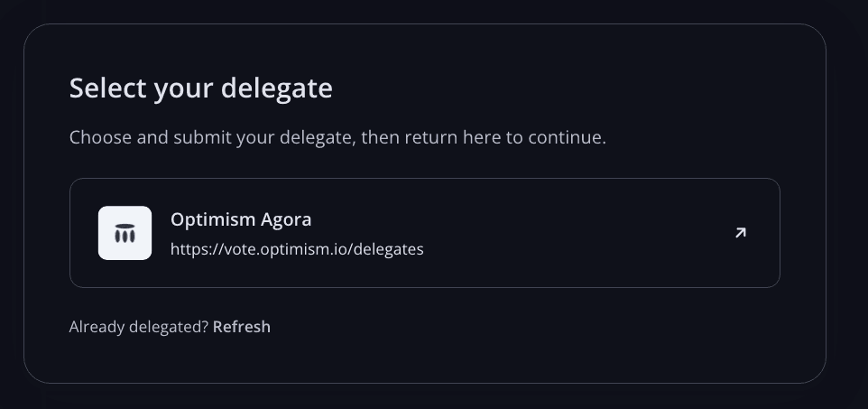
Task: Click the Optimism Agora title text
Action: [x=241, y=219]
